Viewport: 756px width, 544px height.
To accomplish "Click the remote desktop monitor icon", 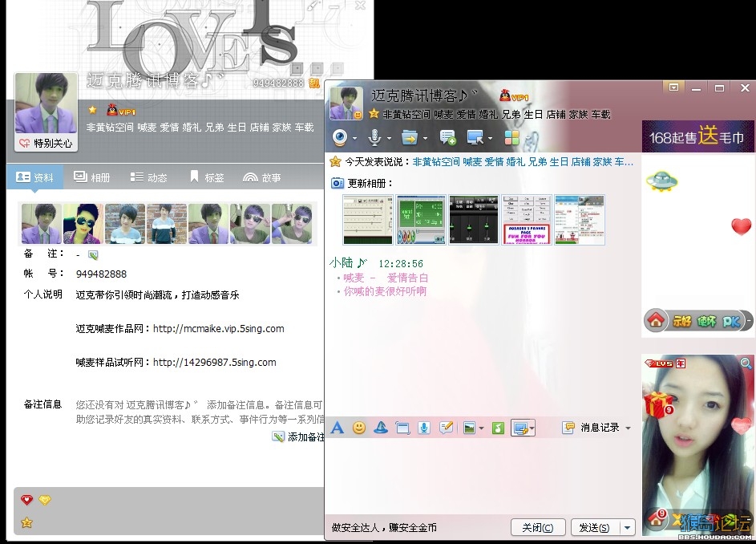I will 475,138.
